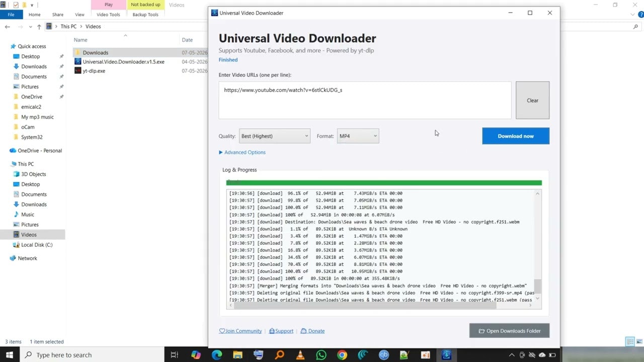Expand Advanced Options section
This screenshot has width=644, height=362.
(x=243, y=152)
